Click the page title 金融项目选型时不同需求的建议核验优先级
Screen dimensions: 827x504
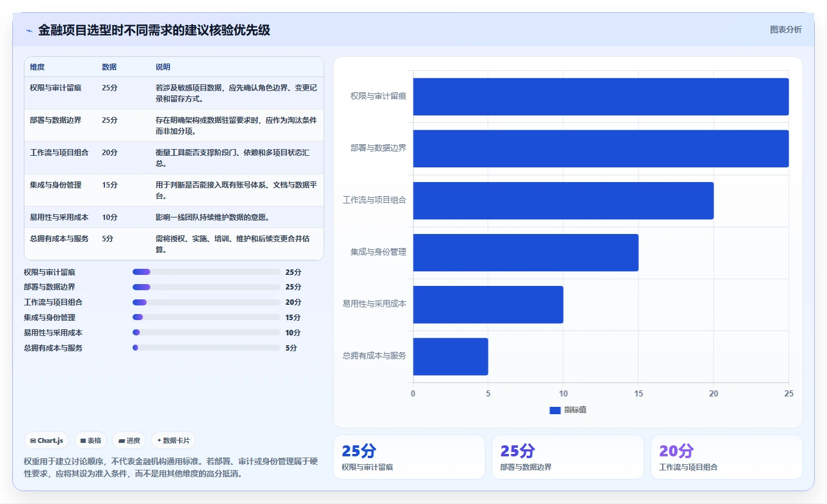coord(154,30)
